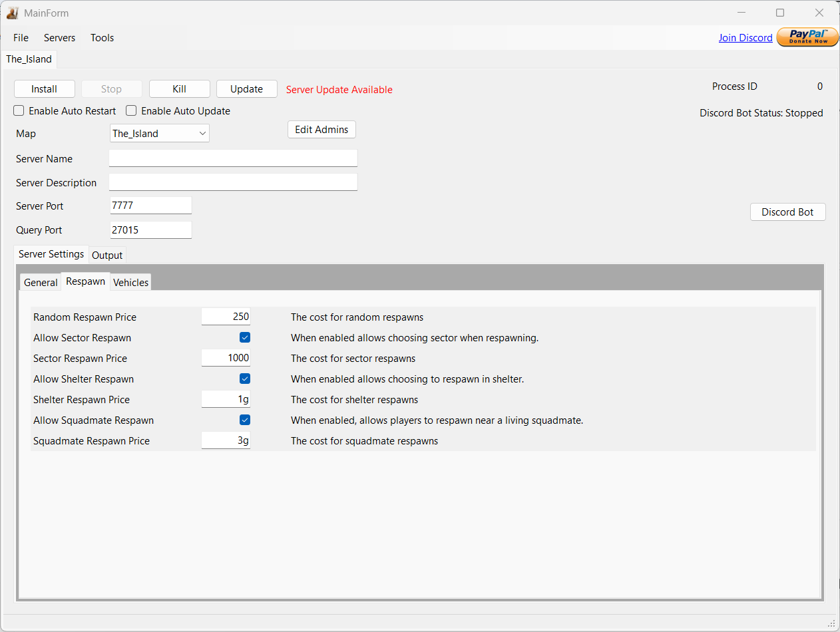
Task: Follow the Join Discord link
Action: 745,38
